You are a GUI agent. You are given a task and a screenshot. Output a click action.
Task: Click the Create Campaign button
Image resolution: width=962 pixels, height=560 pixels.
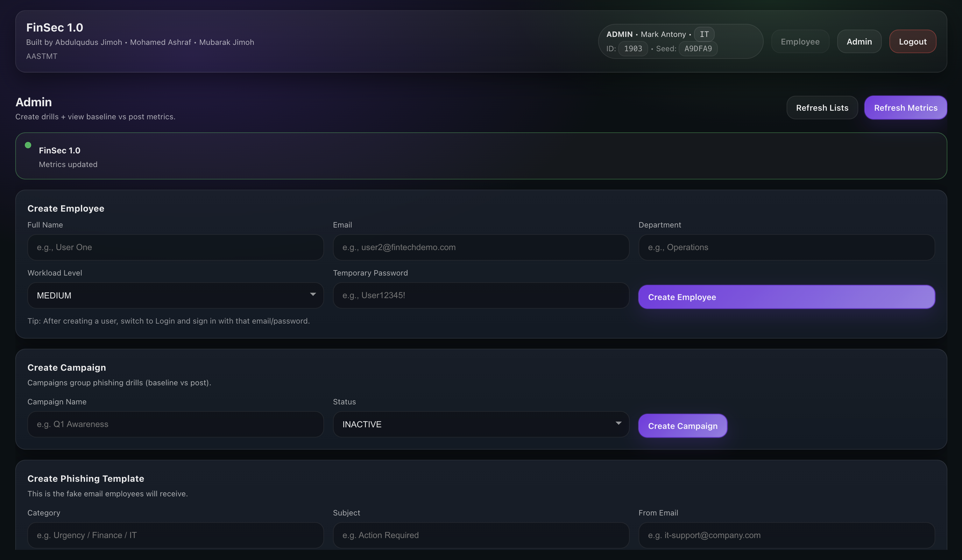[x=682, y=426]
